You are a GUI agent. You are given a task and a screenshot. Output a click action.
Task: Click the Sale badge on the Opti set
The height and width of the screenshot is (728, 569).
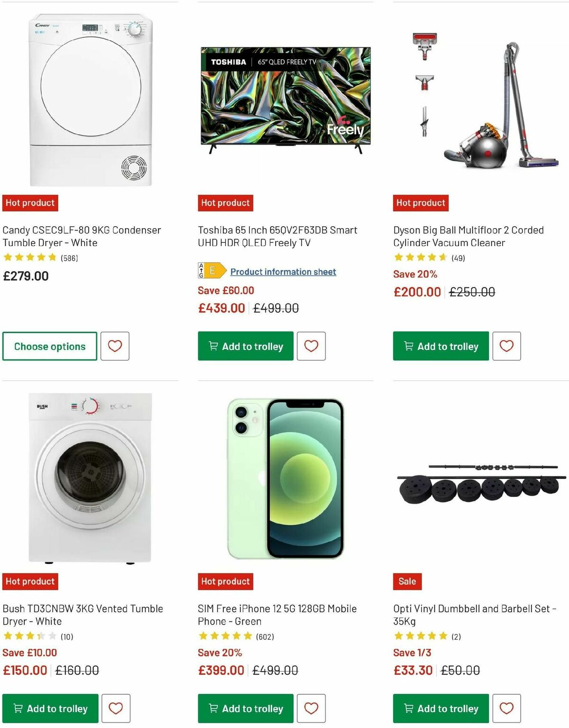tap(406, 581)
